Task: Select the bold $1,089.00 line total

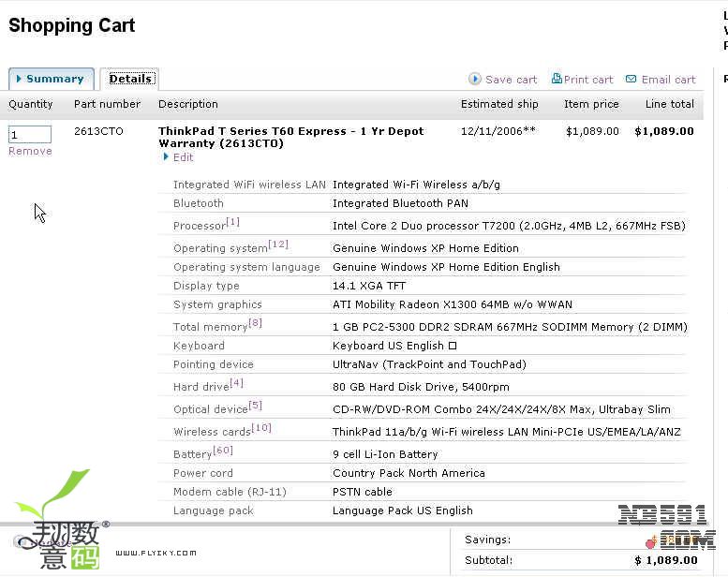Action: pyautogui.click(x=664, y=131)
